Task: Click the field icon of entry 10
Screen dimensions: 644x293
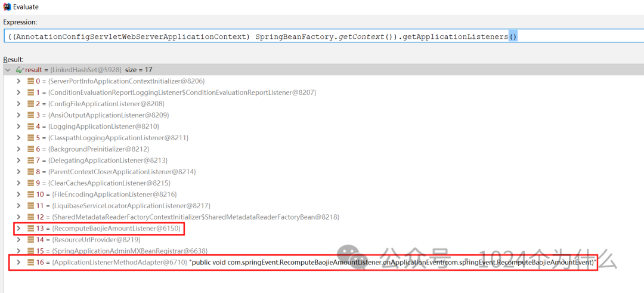Action: tap(31, 194)
